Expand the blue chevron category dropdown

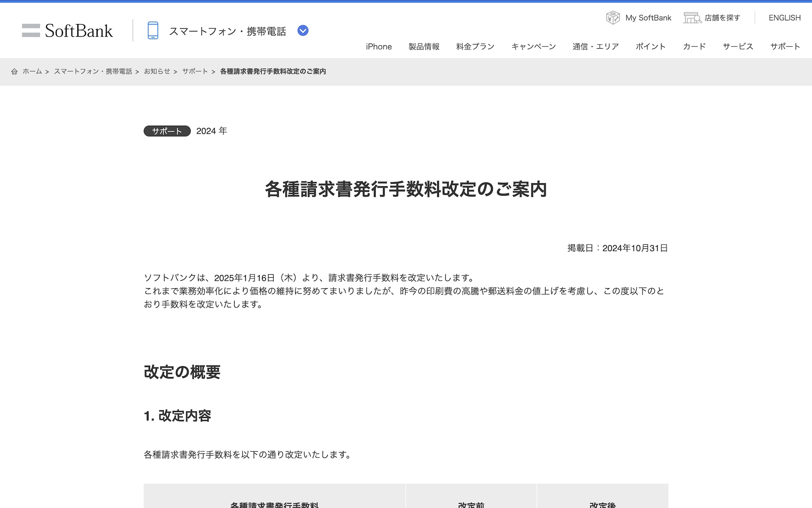coord(303,30)
